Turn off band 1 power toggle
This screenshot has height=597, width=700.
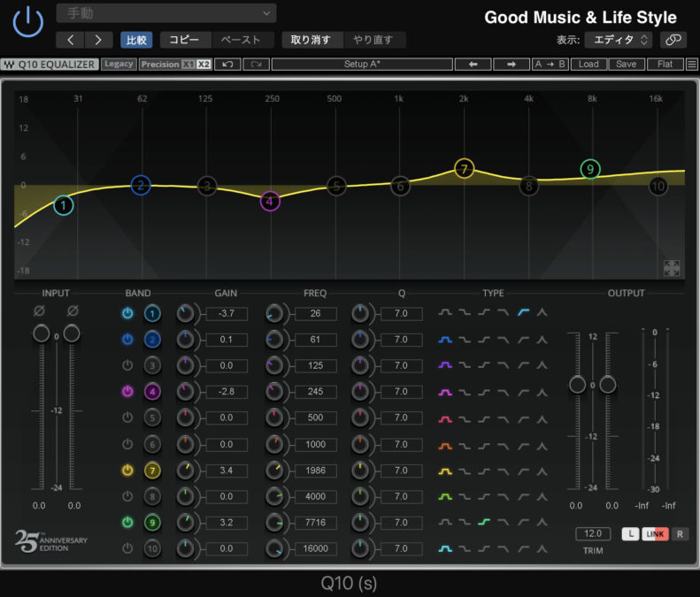(127, 313)
